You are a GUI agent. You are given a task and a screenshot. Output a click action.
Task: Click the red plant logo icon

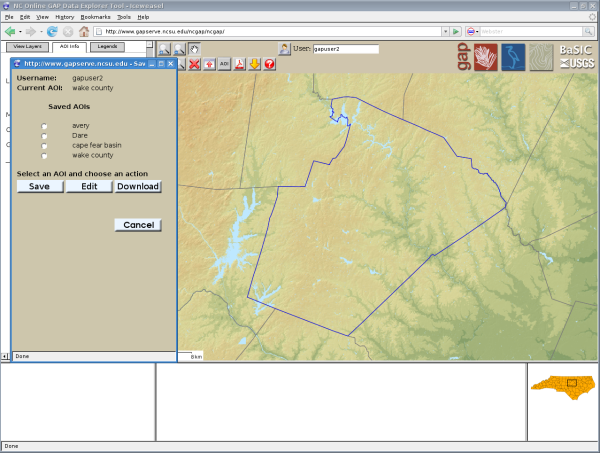(486, 57)
